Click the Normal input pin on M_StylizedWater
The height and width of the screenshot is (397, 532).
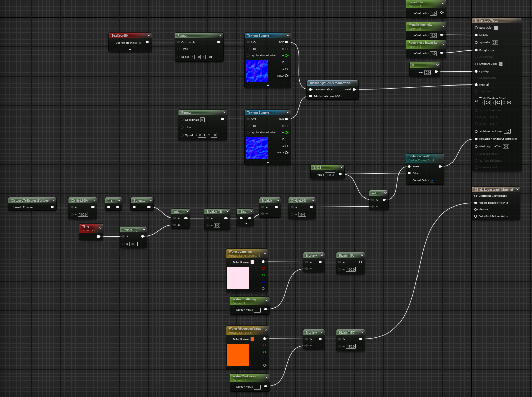point(476,85)
